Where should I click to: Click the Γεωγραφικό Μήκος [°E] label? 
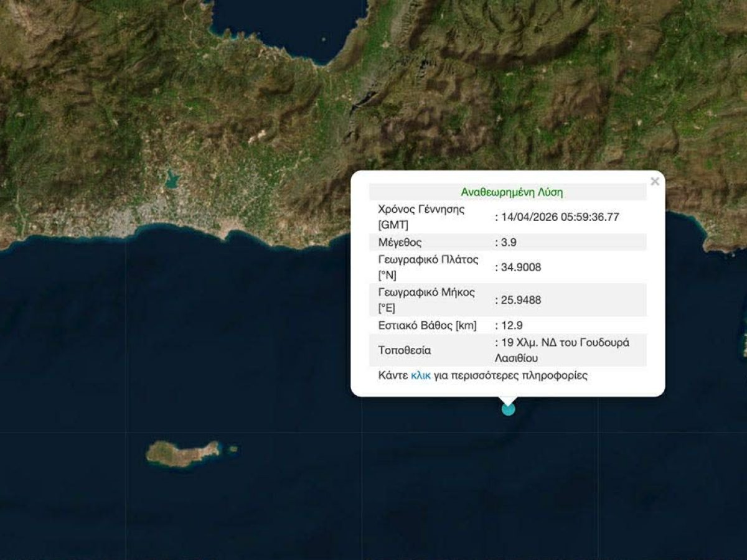pos(426,299)
